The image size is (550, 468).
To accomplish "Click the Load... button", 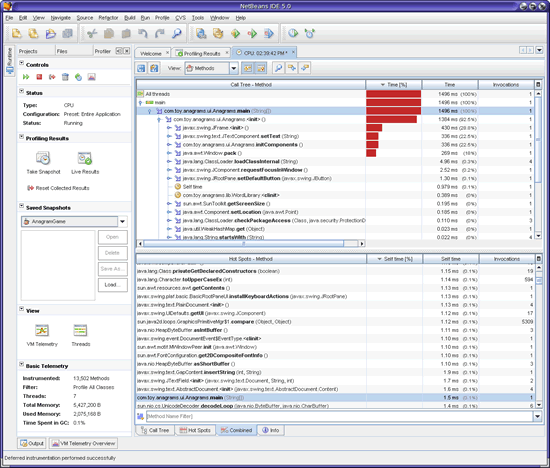I will pos(112,285).
